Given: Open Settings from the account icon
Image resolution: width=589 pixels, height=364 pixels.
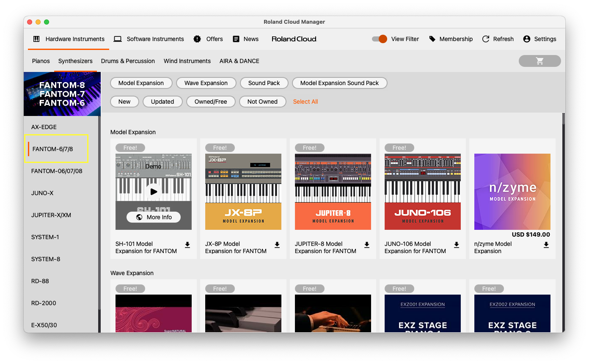Looking at the screenshot, I should (527, 39).
